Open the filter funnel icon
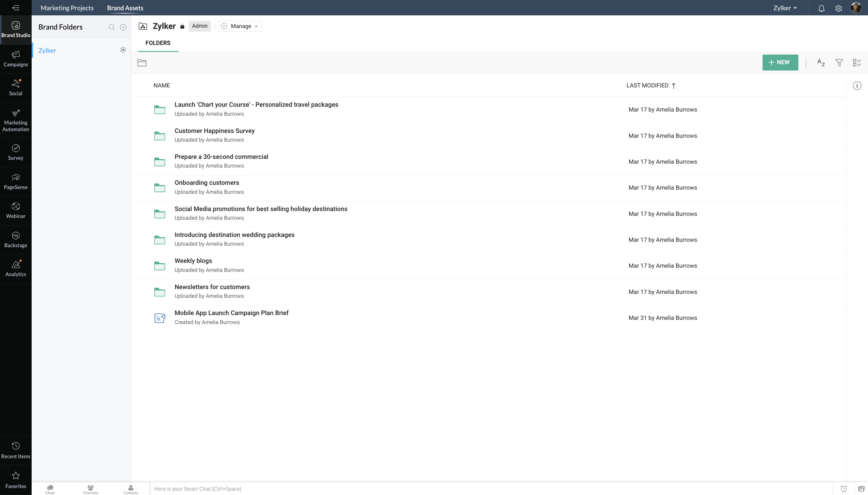Viewport: 868px width, 495px height. [839, 63]
